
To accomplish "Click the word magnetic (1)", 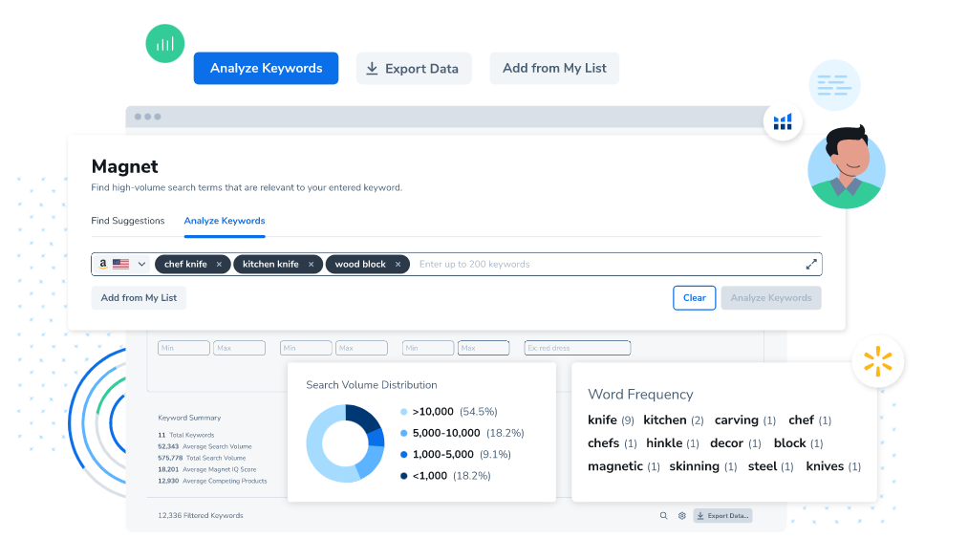I will [x=624, y=466].
